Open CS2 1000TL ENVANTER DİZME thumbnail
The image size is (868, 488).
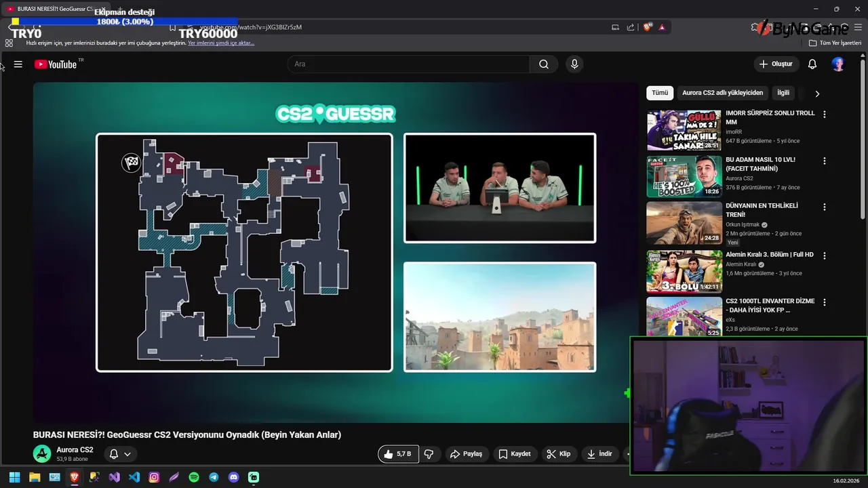(684, 317)
